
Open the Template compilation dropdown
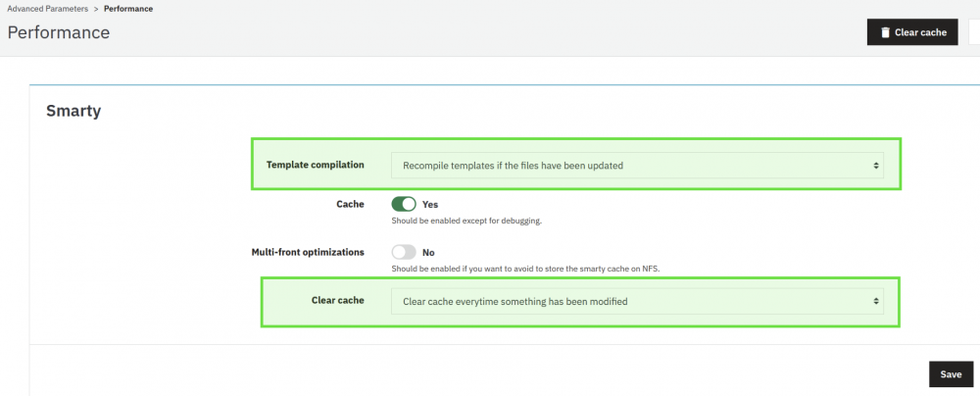[637, 165]
